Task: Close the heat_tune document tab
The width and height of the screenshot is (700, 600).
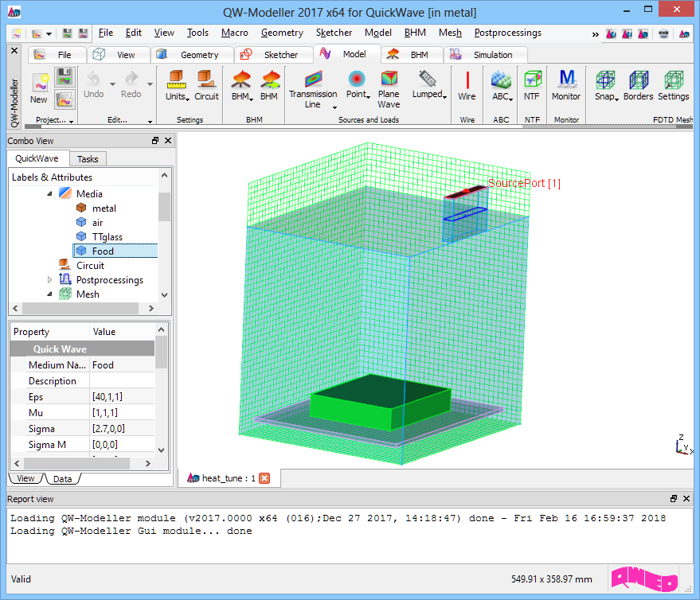Action: [x=264, y=478]
